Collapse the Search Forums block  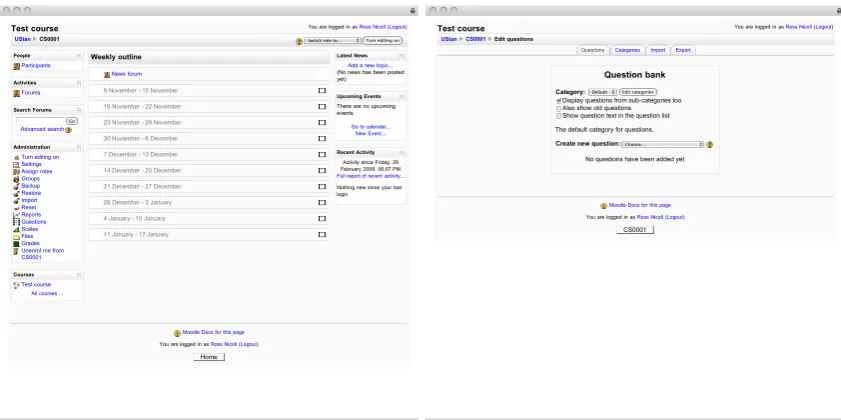tap(79, 110)
